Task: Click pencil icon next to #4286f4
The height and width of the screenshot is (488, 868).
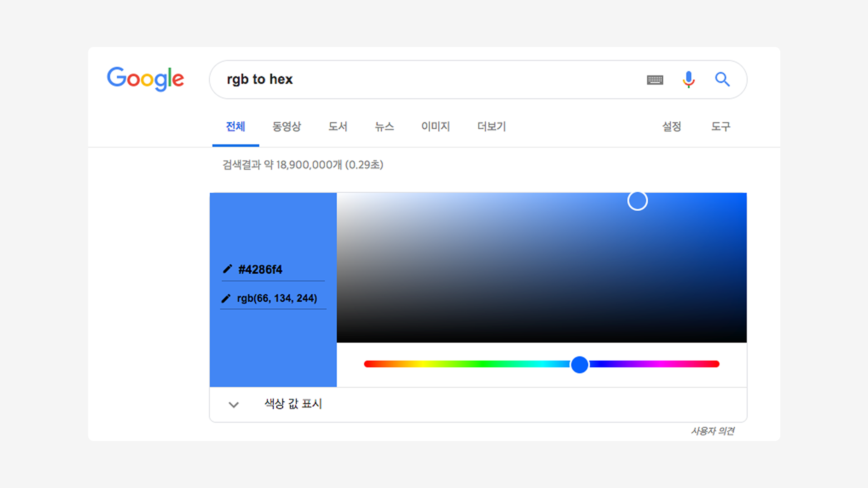Action: pos(227,269)
